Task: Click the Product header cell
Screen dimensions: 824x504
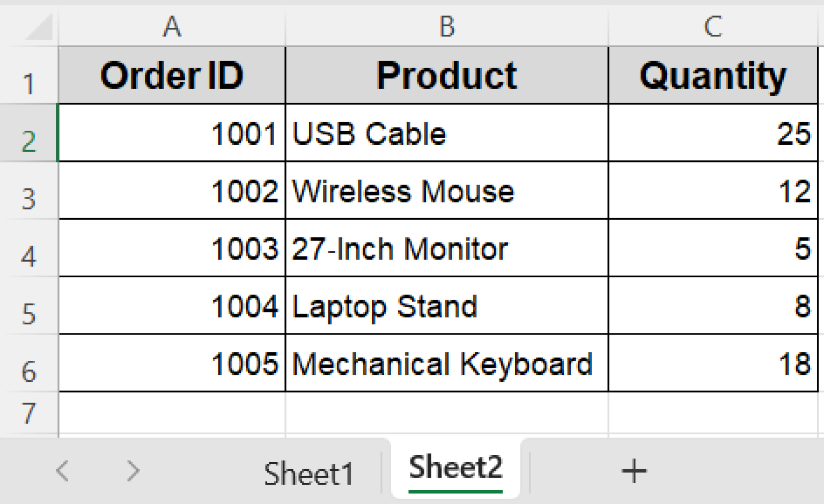Action: click(x=447, y=76)
